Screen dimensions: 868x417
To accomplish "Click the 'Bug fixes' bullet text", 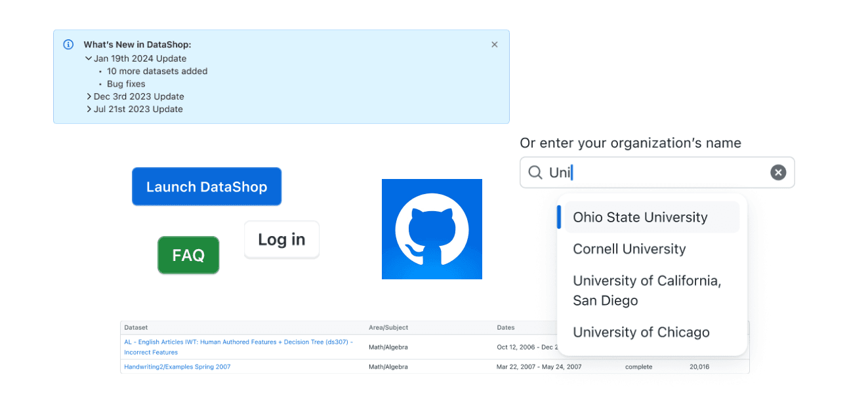I will point(126,84).
